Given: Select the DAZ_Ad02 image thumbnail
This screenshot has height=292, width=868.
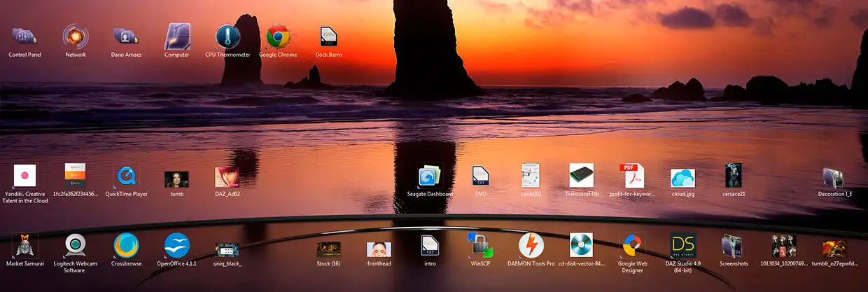Looking at the screenshot, I should point(227,176).
